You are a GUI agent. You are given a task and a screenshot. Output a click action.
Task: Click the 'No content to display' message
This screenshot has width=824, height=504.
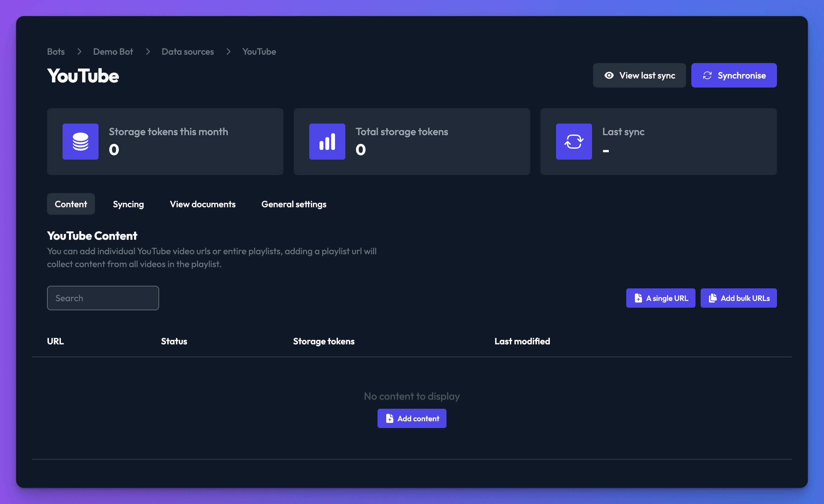coord(412,396)
